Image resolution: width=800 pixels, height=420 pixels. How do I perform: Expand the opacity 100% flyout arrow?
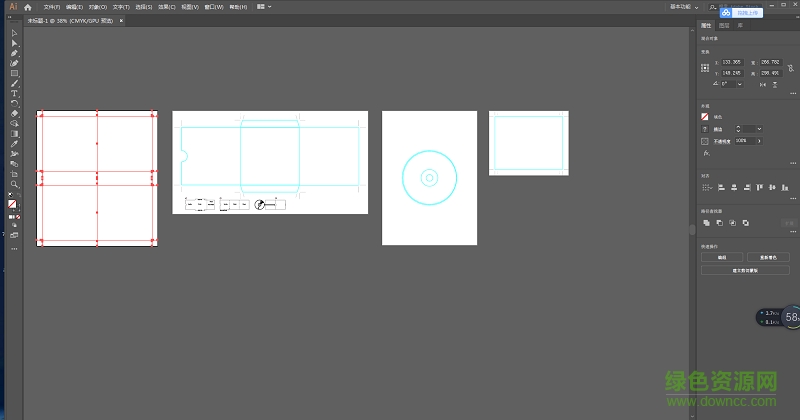click(758, 141)
